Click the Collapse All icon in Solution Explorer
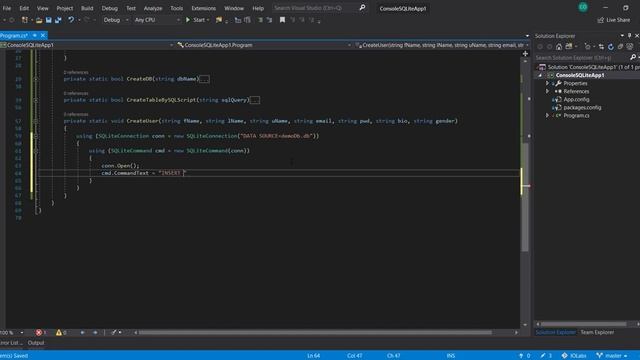Screen dimensions: 640x360 click(x=620, y=47)
